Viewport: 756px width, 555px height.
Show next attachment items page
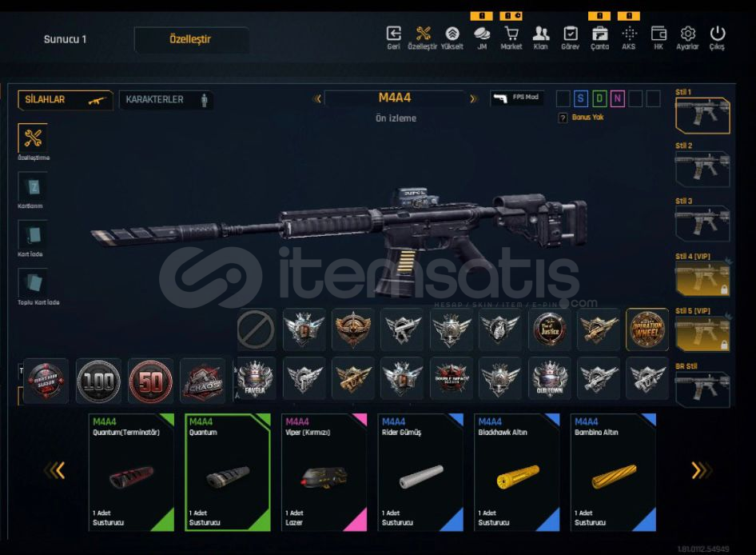click(x=699, y=470)
